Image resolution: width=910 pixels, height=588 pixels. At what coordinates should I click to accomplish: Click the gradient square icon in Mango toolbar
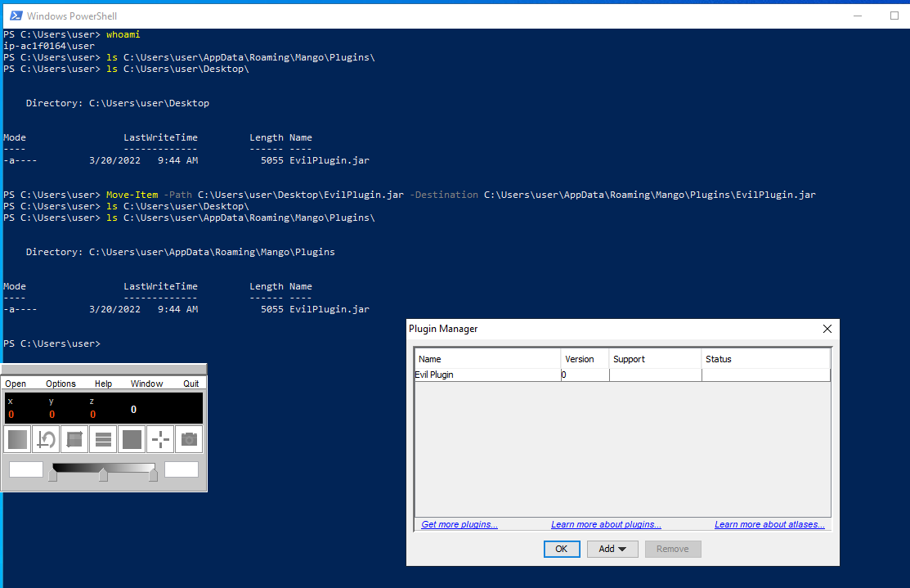(x=17, y=439)
